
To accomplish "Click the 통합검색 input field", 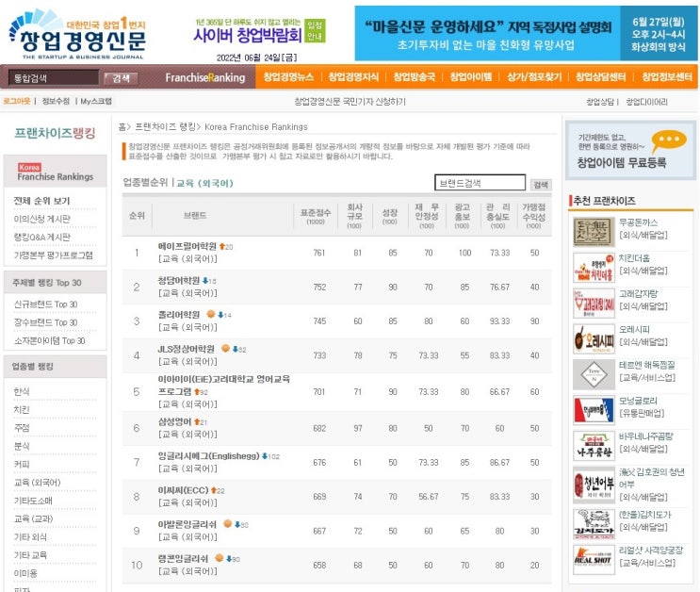I will [x=54, y=77].
